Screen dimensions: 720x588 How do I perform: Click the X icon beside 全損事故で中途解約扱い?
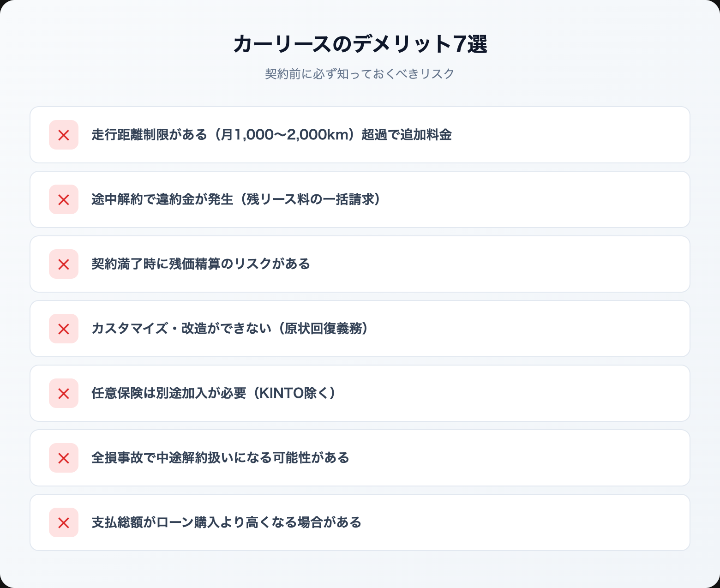coord(64,458)
